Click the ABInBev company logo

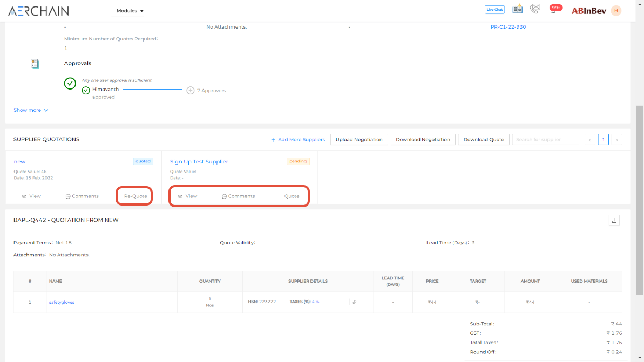(588, 11)
